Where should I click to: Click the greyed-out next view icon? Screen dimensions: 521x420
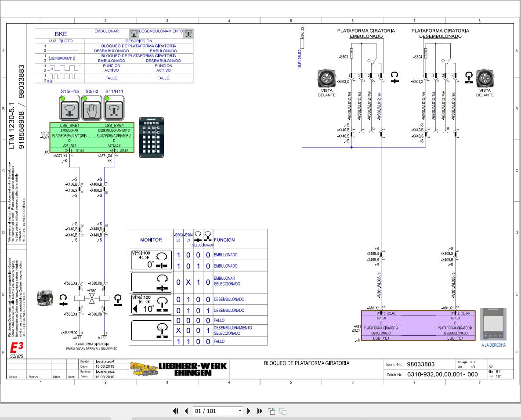[283, 411]
